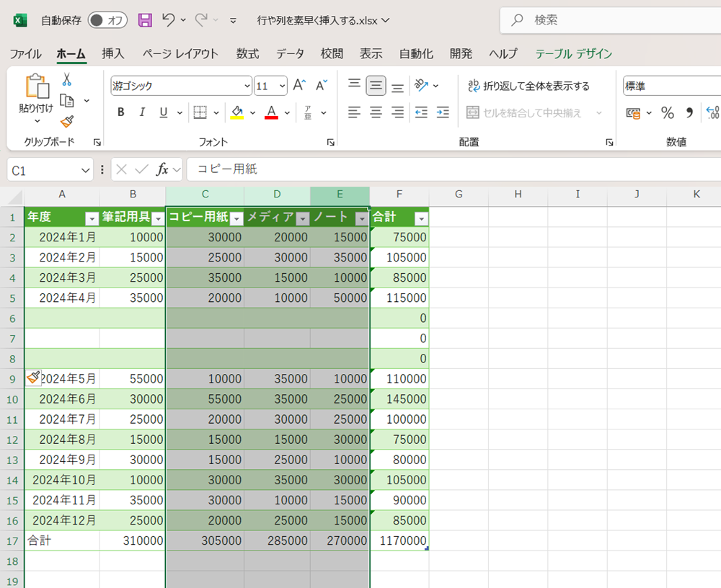Switch to the データ tab

pyautogui.click(x=290, y=54)
